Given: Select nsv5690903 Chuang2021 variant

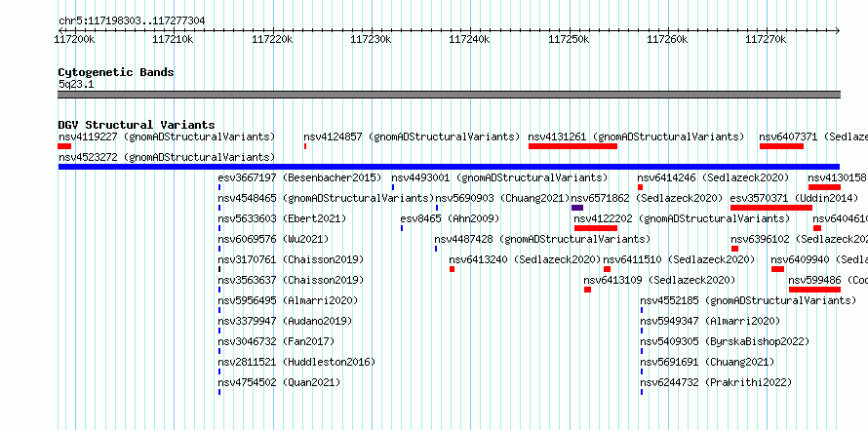Looking at the screenshot, I should [502, 198].
